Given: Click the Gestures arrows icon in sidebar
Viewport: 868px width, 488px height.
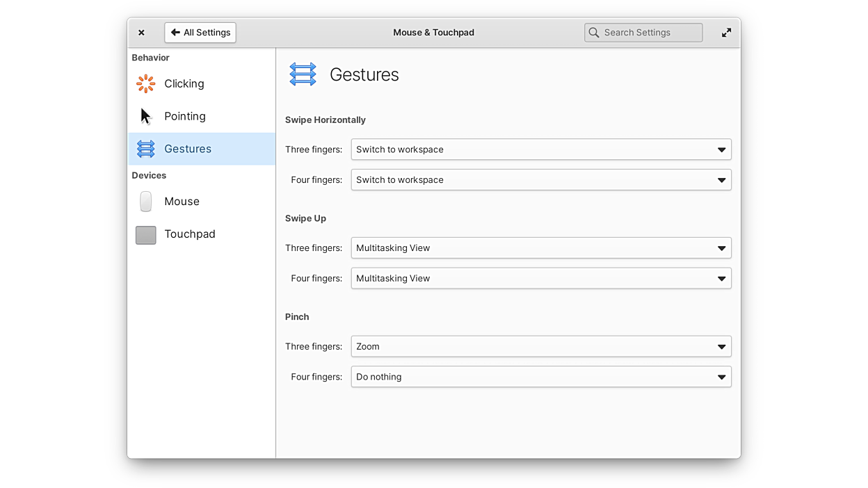Looking at the screenshot, I should (146, 149).
